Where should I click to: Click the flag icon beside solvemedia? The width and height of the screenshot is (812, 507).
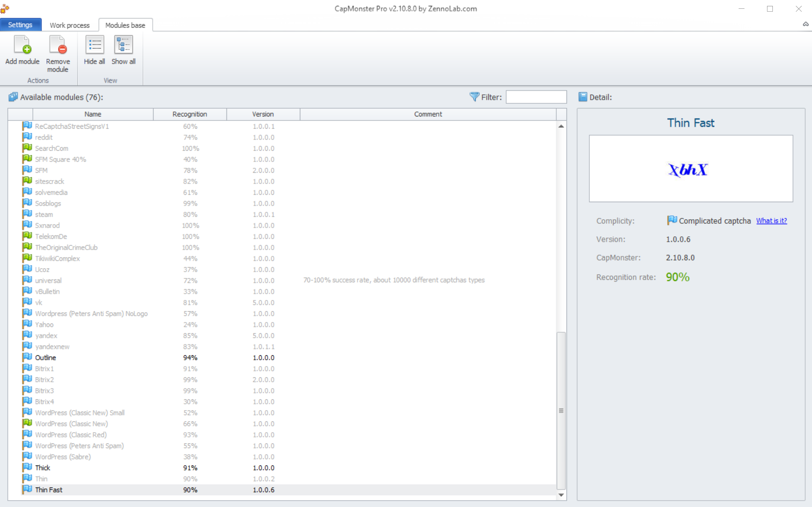pyautogui.click(x=27, y=192)
